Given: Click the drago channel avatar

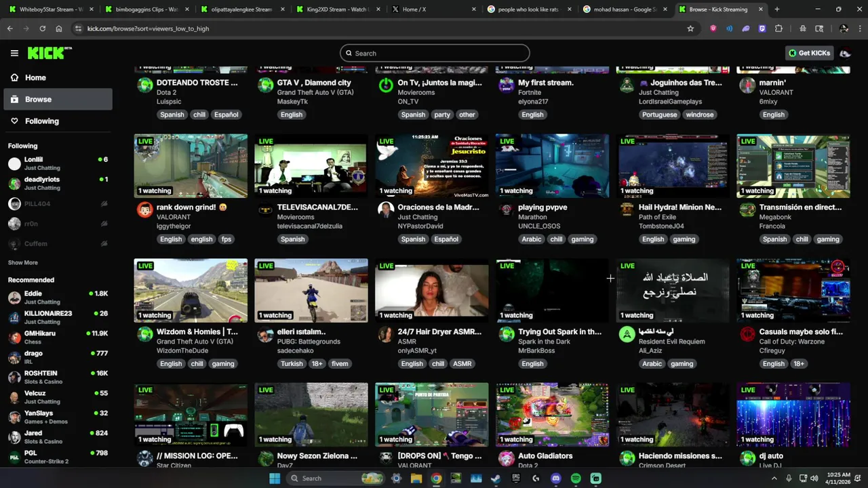Looking at the screenshot, I should click(x=14, y=358).
